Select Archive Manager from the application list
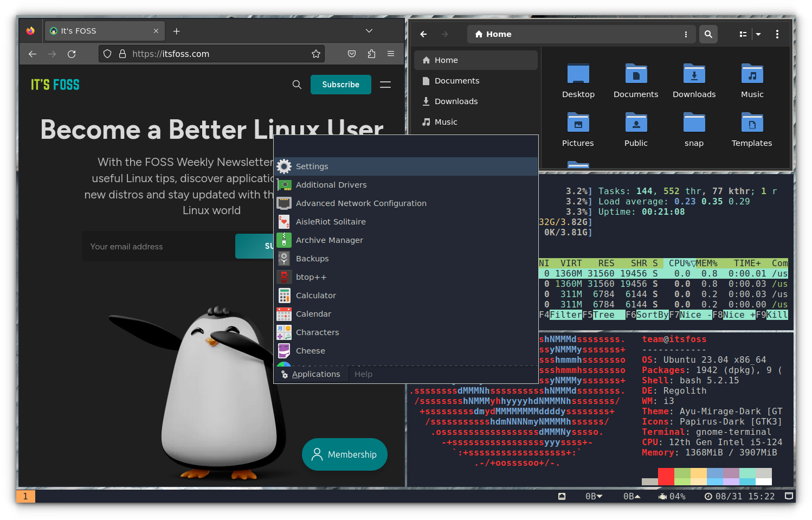This screenshot has height=520, width=812. (329, 240)
